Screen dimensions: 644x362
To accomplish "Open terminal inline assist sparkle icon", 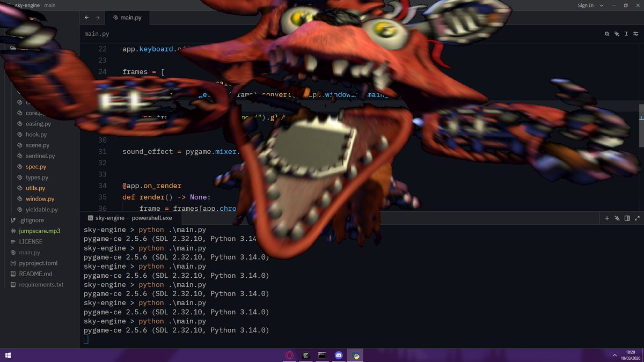I will (617, 218).
